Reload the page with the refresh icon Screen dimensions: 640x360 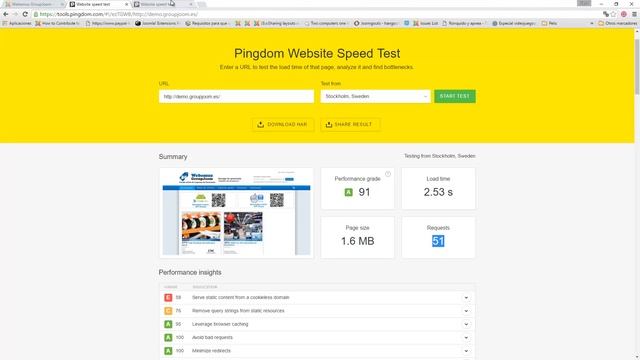25,14
